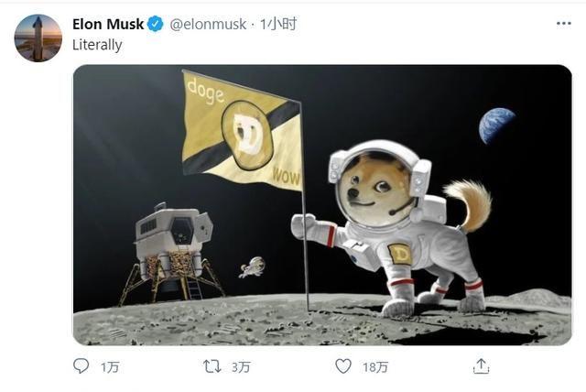The image size is (586, 392).
Task: Open the three-dot more options menu
Action: click(x=564, y=24)
